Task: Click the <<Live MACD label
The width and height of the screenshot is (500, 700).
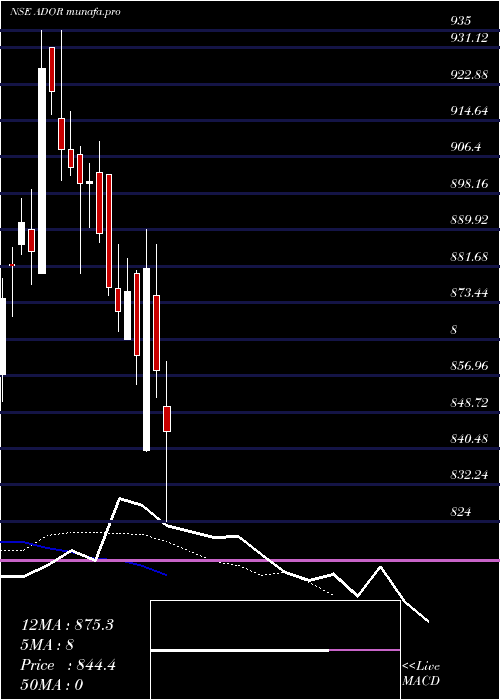Action: tap(421, 674)
